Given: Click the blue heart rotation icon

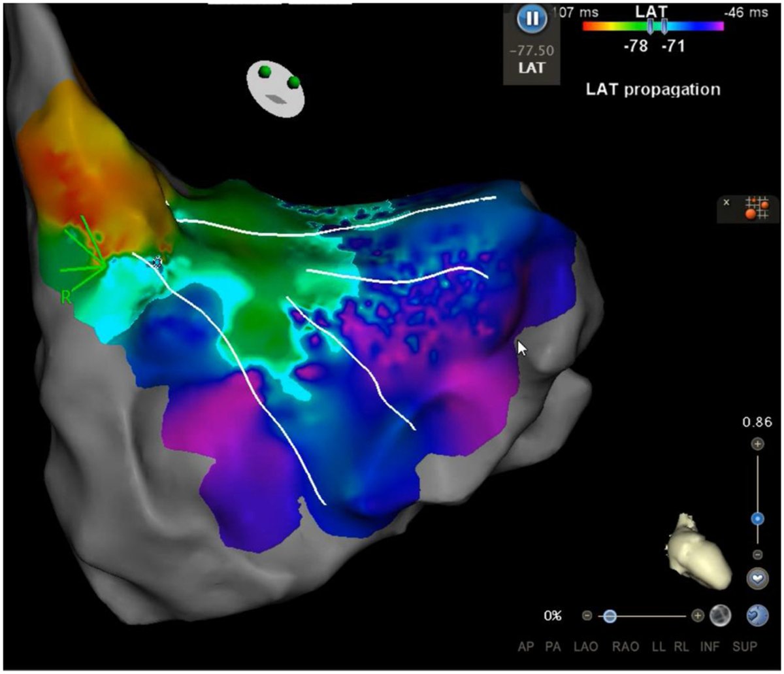Looking at the screenshot, I should pyautogui.click(x=757, y=615).
